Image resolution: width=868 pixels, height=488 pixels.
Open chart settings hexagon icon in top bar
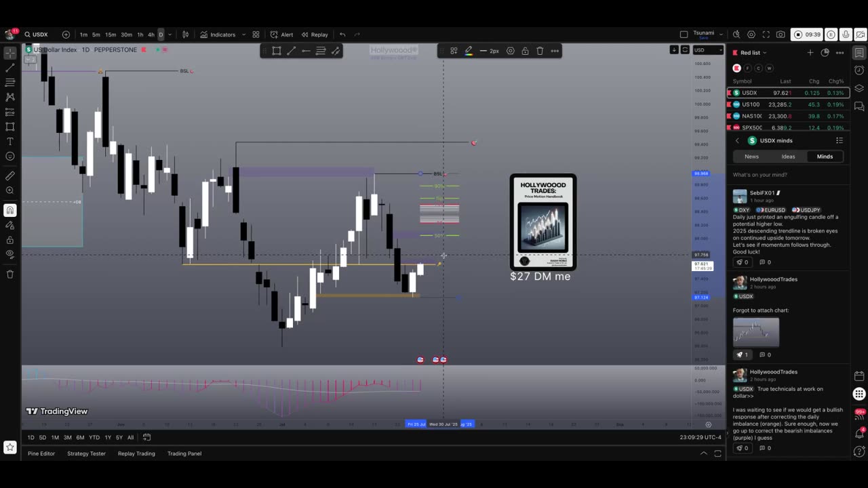(751, 35)
